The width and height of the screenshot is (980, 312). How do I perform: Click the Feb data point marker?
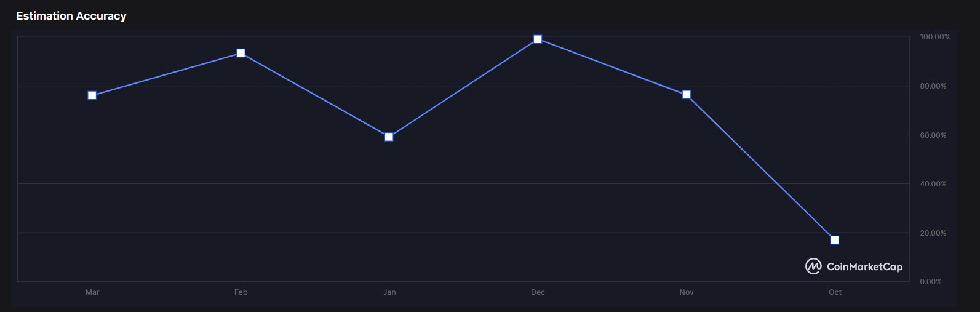coord(241,53)
